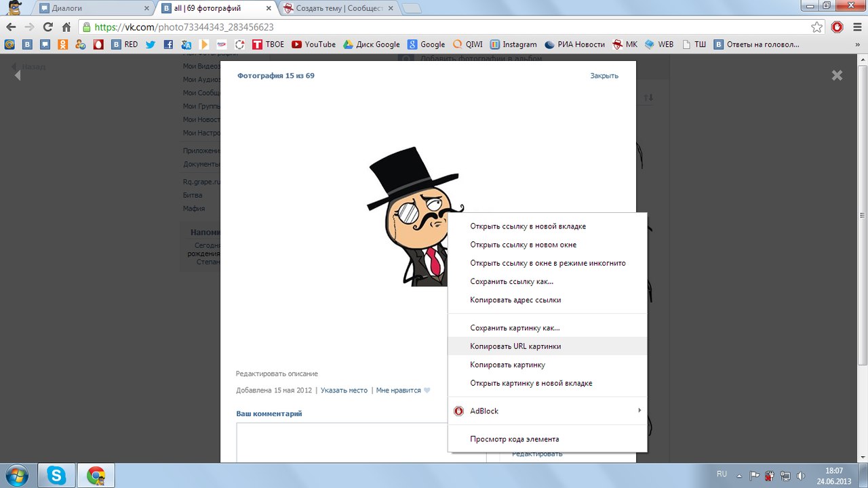Open Skype from the taskbar
Viewport: 868px width, 488px height.
(x=56, y=475)
